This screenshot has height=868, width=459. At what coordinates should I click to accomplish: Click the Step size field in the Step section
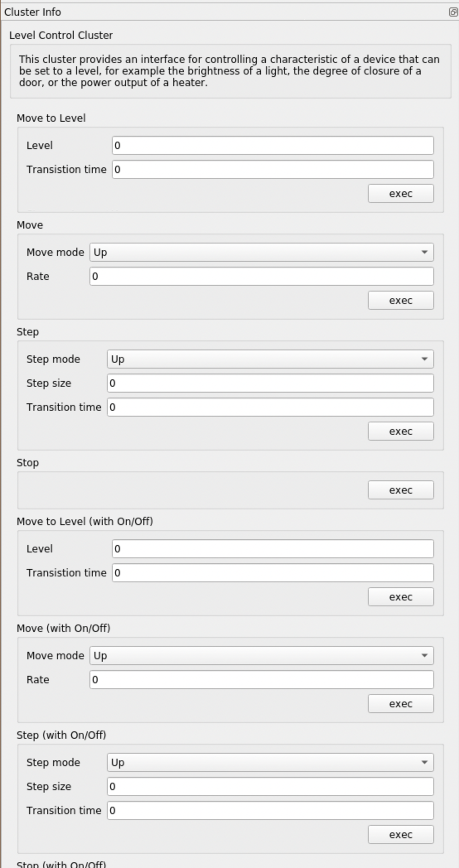point(271,383)
